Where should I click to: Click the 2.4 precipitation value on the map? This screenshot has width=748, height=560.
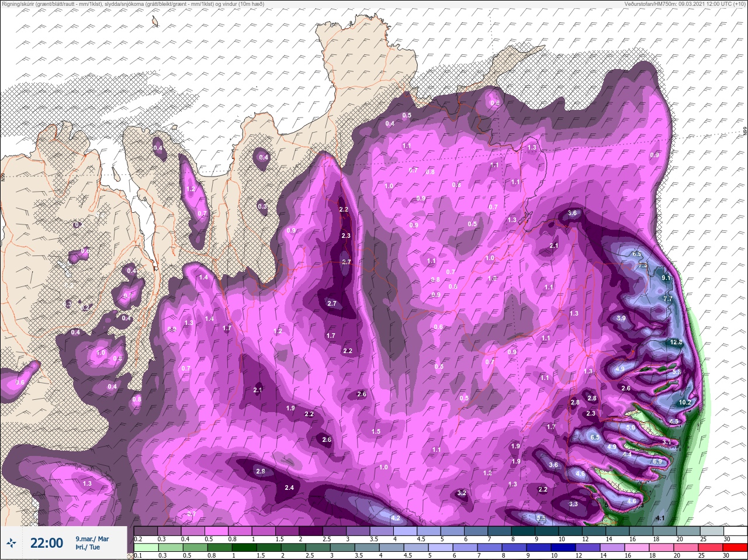(x=289, y=488)
